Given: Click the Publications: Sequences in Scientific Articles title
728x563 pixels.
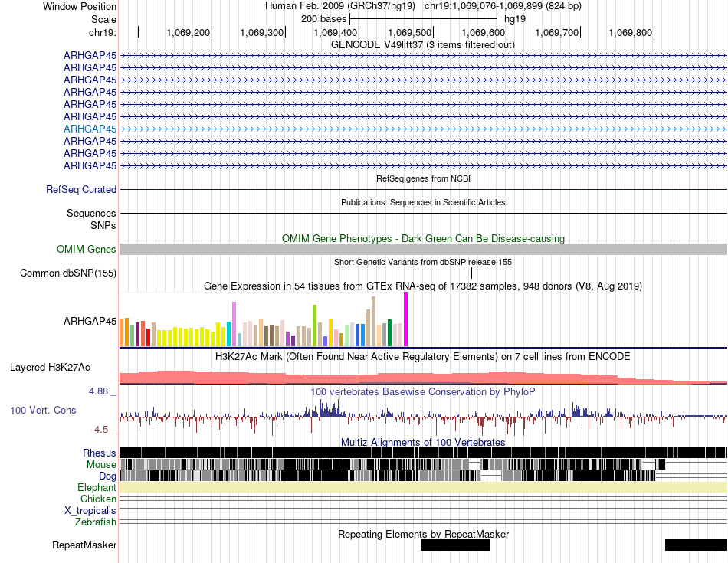Looking at the screenshot, I should click(423, 202).
